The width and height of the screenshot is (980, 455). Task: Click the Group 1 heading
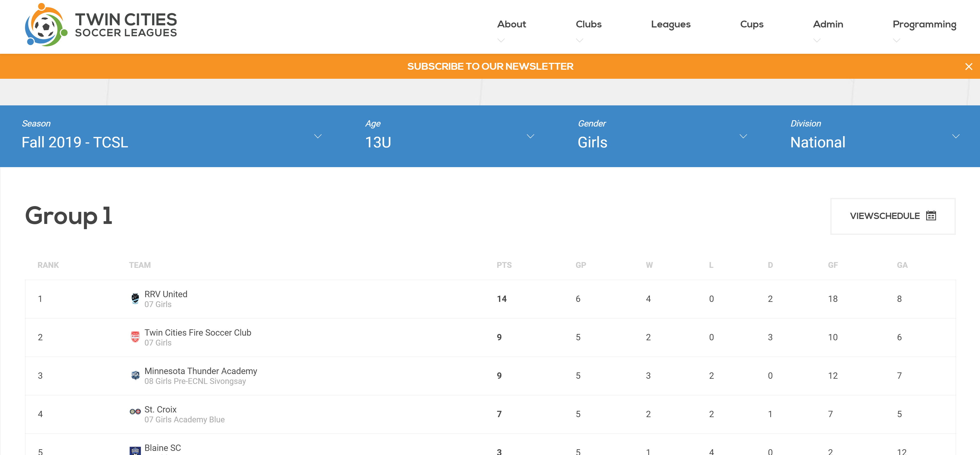coord(69,216)
